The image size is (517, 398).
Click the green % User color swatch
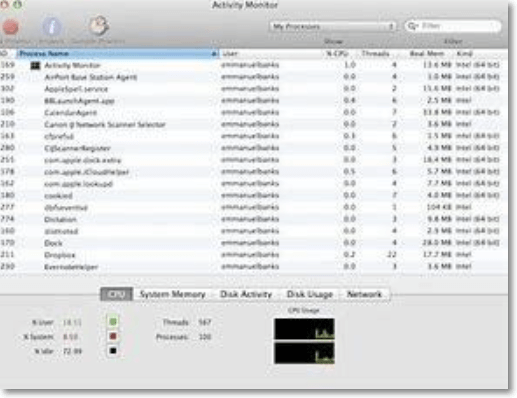point(113,322)
